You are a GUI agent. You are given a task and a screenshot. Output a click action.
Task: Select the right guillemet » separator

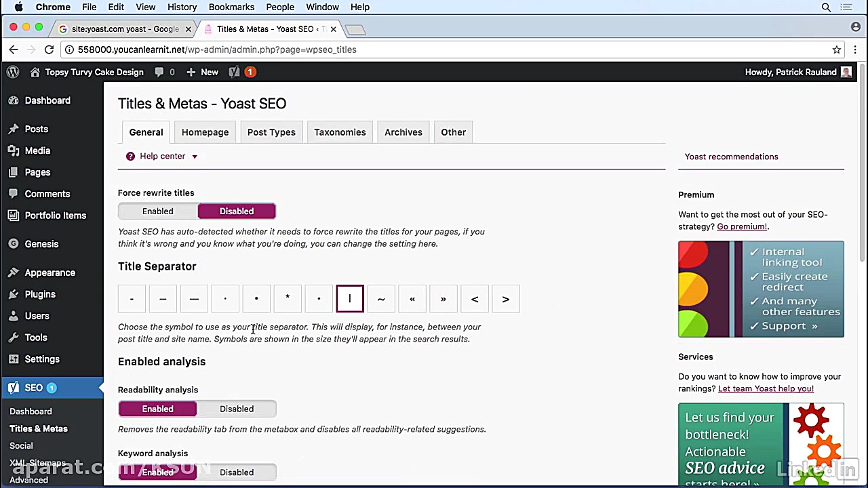(443, 299)
